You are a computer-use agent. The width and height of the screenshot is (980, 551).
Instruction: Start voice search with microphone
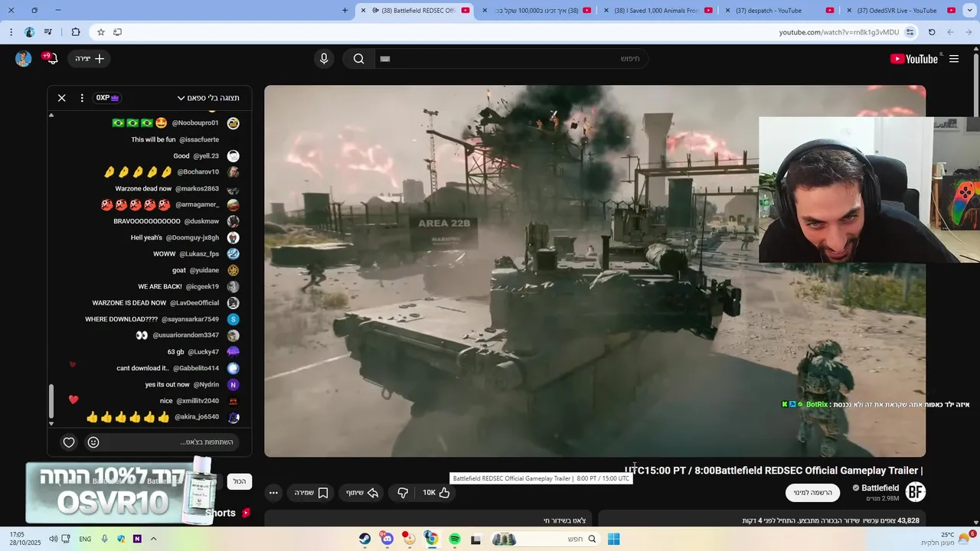pos(324,59)
